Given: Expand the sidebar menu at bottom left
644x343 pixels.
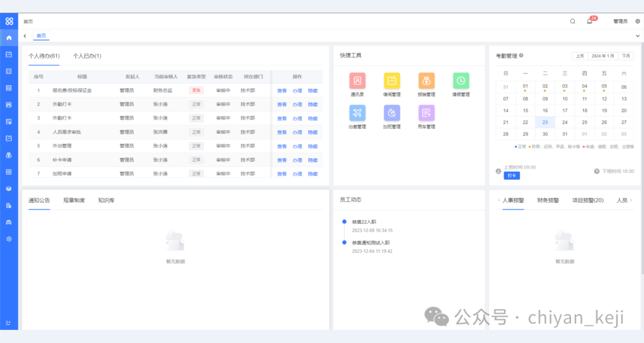Looking at the screenshot, I should tap(8, 323).
